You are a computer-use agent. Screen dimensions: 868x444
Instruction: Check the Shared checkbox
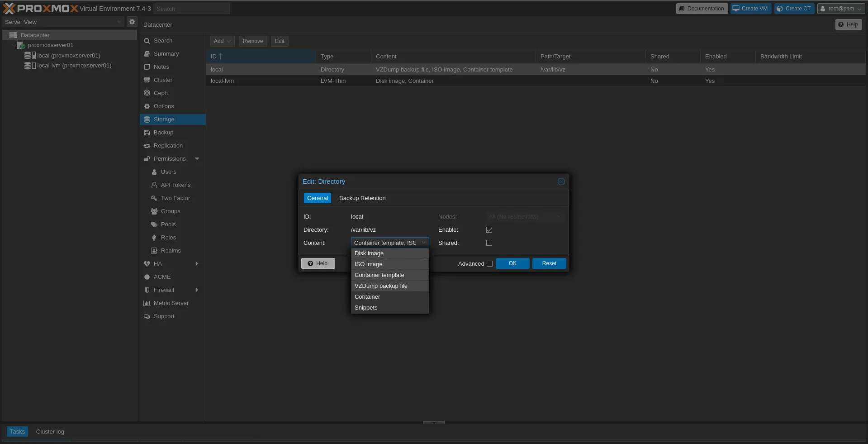tap(489, 243)
